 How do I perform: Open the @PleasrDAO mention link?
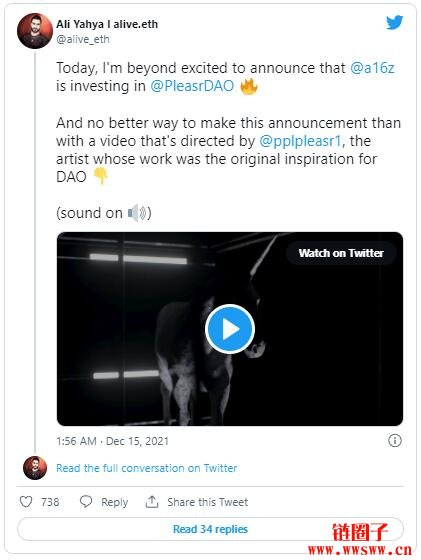click(x=192, y=86)
